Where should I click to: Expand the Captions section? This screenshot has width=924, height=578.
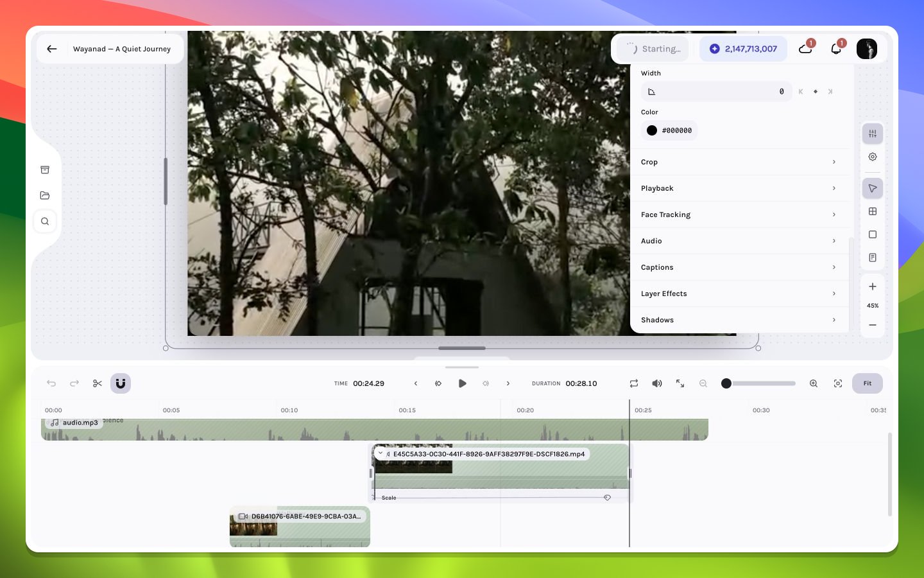739,267
